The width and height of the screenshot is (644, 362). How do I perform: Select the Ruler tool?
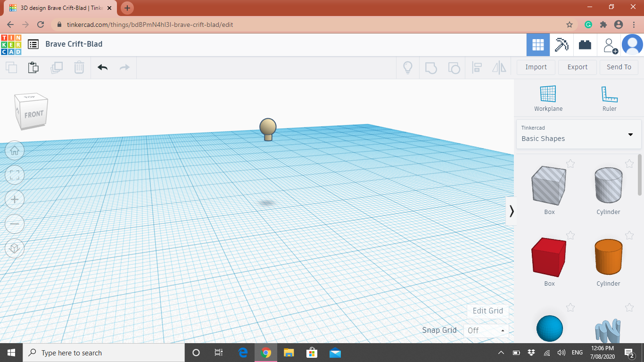pyautogui.click(x=609, y=99)
